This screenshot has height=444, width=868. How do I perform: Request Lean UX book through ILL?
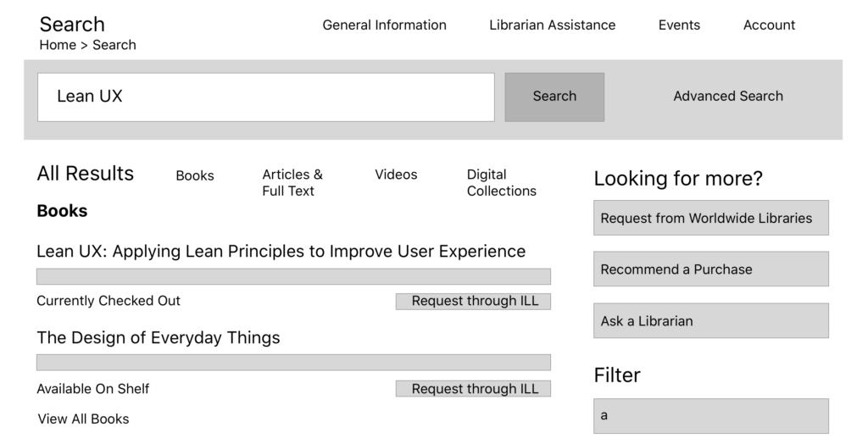(x=473, y=301)
